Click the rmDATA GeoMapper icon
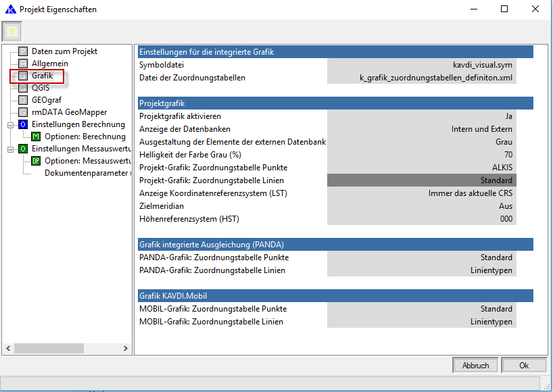The image size is (553, 392). pyautogui.click(x=23, y=112)
